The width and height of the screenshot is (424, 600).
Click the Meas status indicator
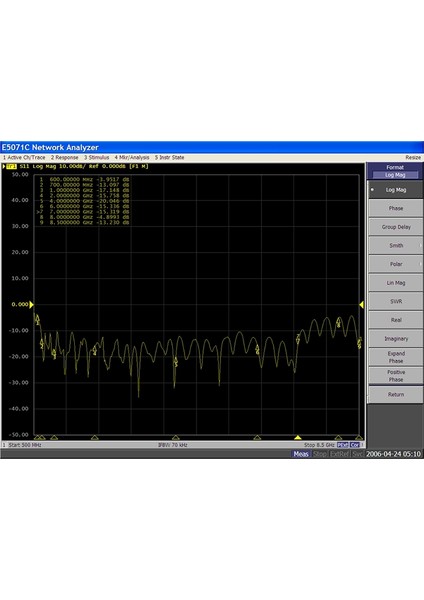[301, 454]
